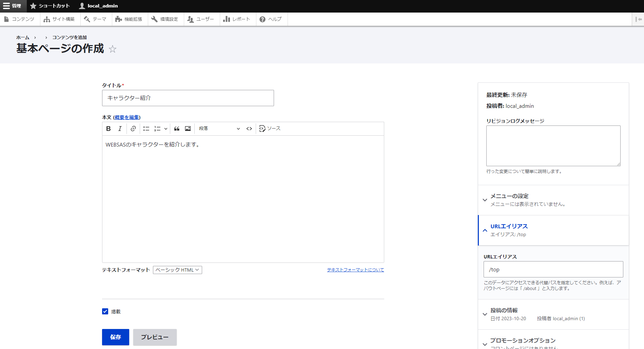
Task: Click the タイトル input field
Action: point(188,98)
